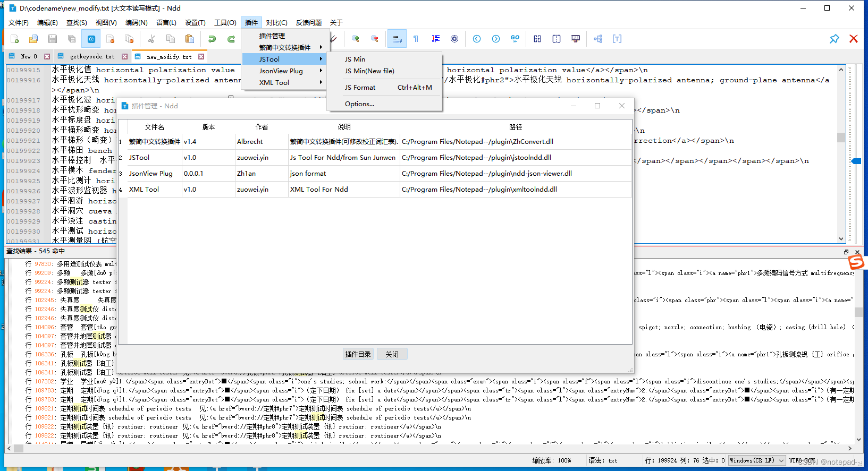Open the 编码(N) menu
Image resolution: width=868 pixels, height=471 pixels.
click(x=136, y=22)
